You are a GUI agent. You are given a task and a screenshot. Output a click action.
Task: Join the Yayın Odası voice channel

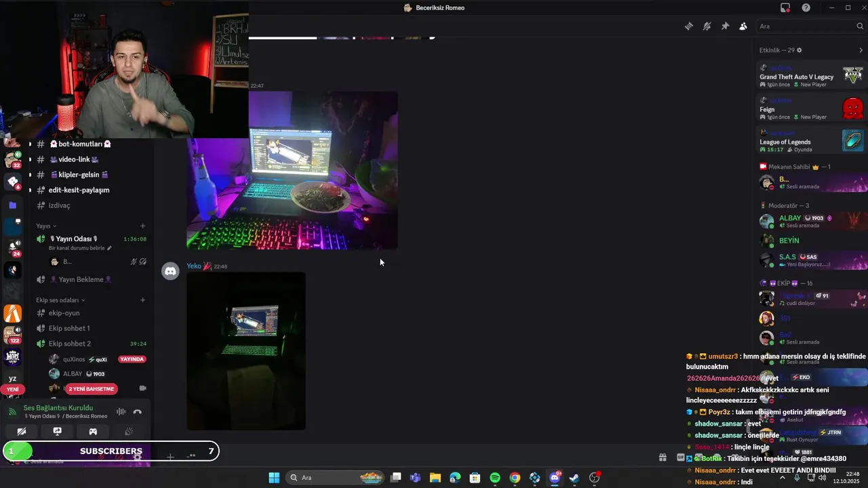75,239
